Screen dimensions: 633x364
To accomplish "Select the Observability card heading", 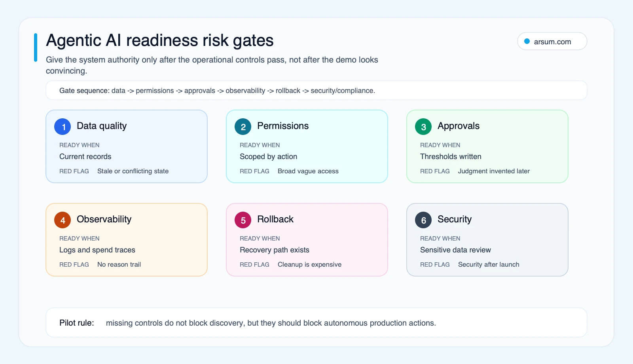I will [104, 219].
